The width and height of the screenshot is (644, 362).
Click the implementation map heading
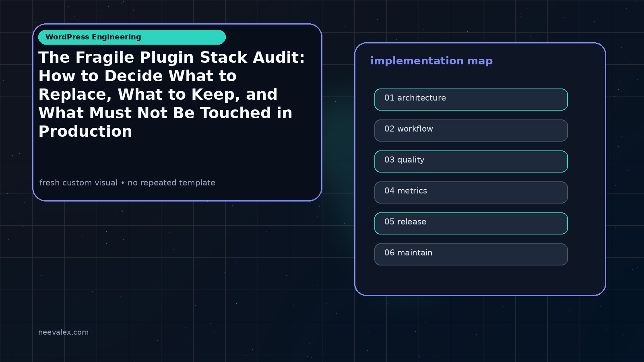(x=431, y=61)
